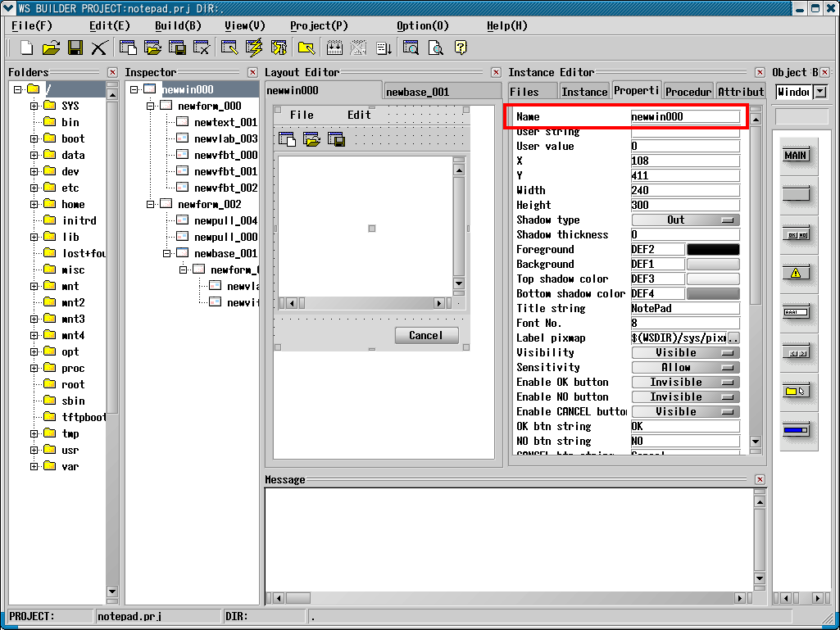Close the Instance Editor panel
The height and width of the screenshot is (630, 840).
pyautogui.click(x=760, y=72)
